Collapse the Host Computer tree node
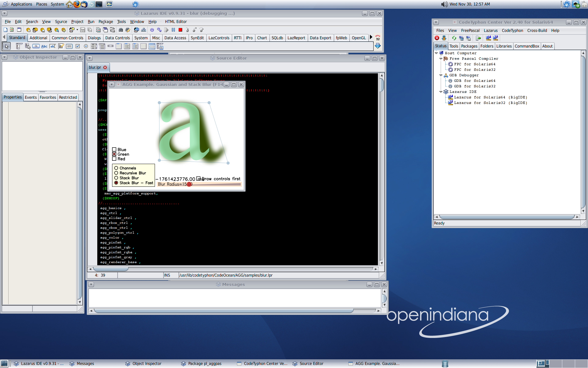 click(x=436, y=53)
